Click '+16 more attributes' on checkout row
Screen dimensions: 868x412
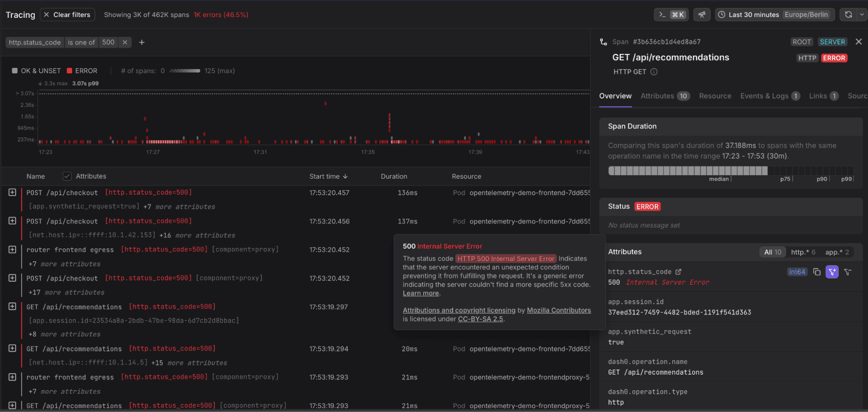pos(197,236)
